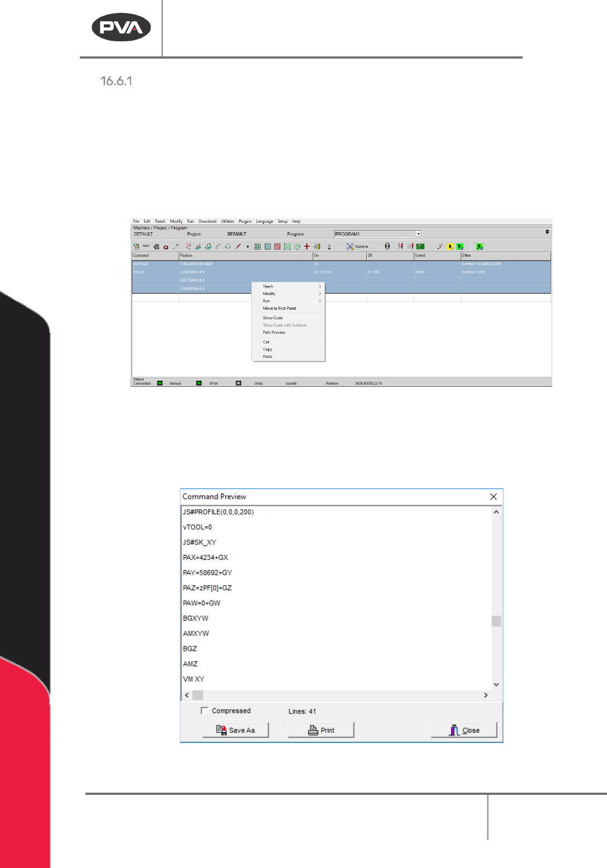
Task: Select the CIRCLE command row
Action: pos(341,272)
